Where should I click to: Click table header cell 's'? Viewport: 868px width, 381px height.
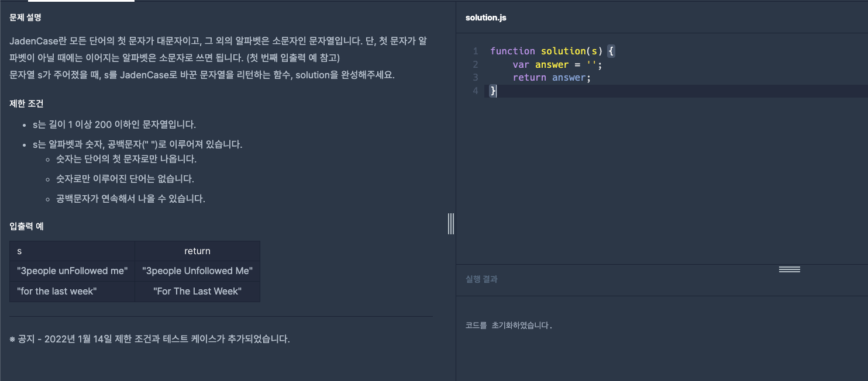(73, 251)
